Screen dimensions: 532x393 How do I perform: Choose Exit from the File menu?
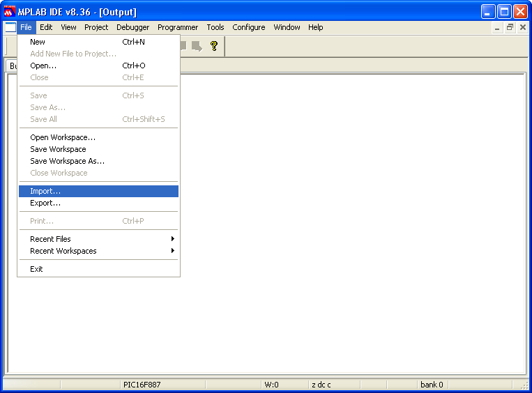[x=98, y=269]
